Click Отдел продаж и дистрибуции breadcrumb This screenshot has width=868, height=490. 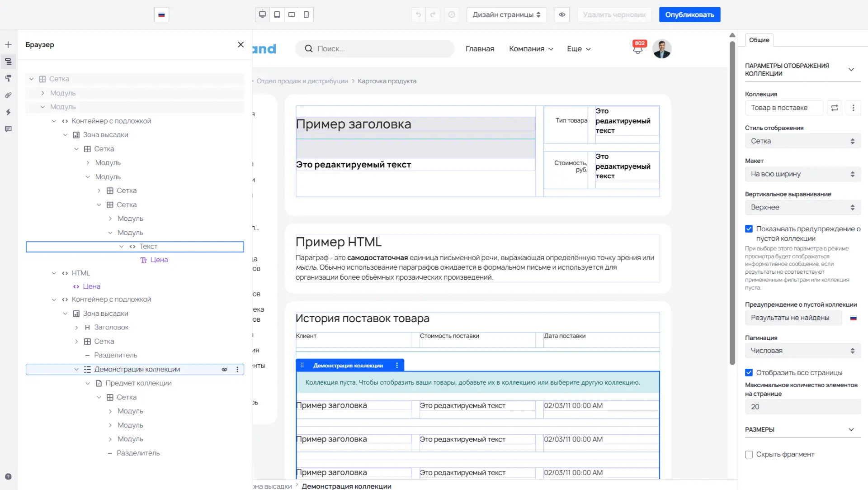pyautogui.click(x=302, y=81)
